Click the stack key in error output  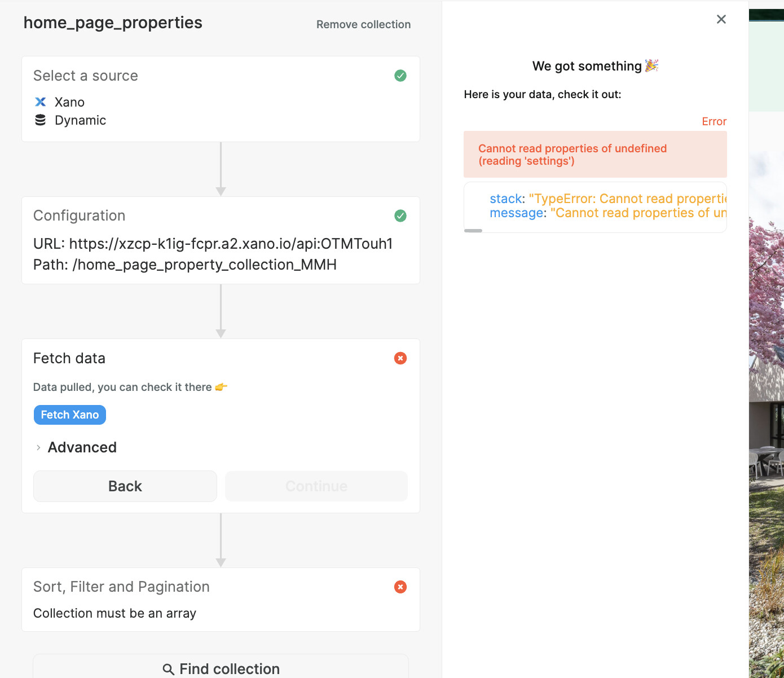[506, 199]
